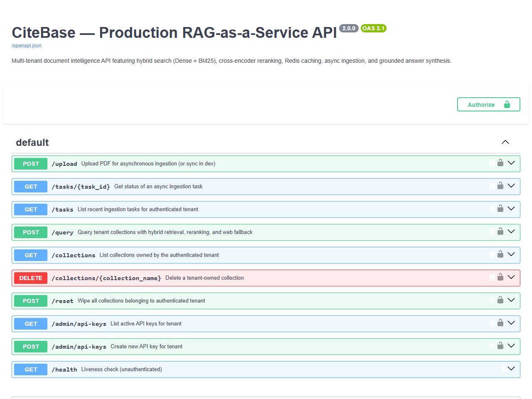The image size is (532, 399).
Task: Open the /openapi.json link
Action: [27, 46]
